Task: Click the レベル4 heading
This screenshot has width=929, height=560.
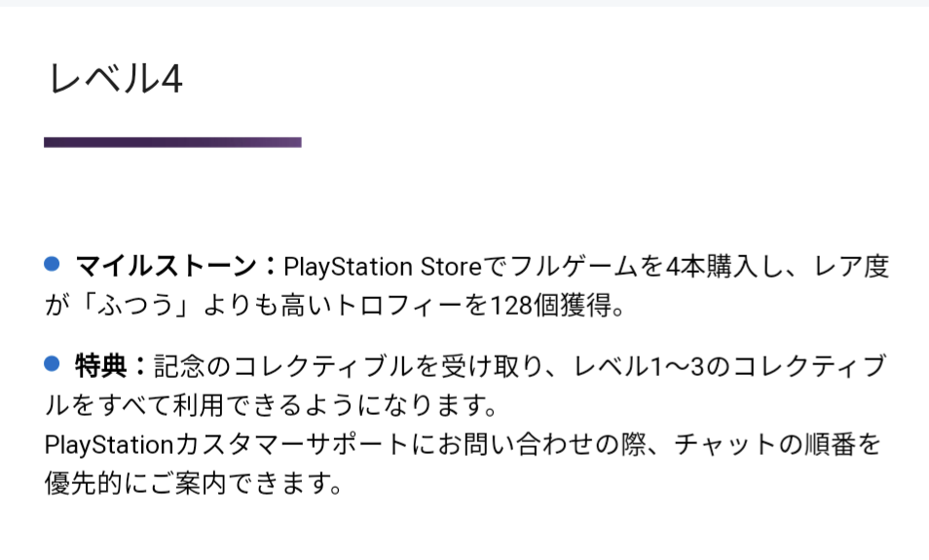Action: [116, 78]
